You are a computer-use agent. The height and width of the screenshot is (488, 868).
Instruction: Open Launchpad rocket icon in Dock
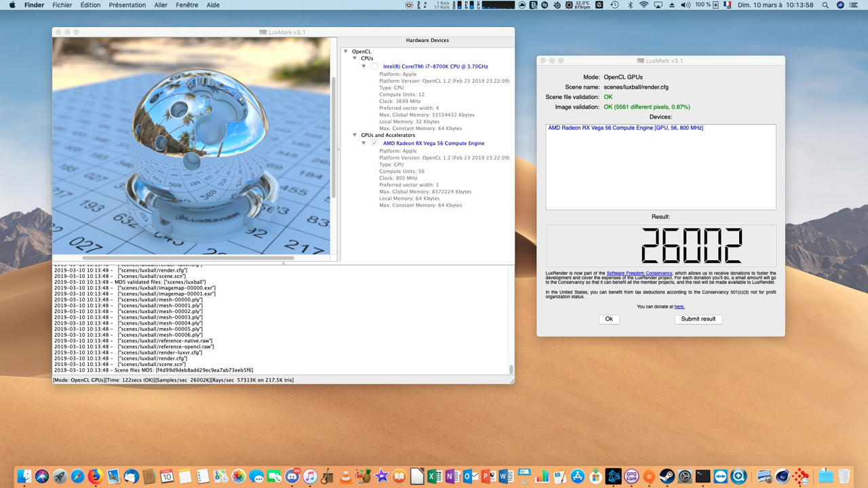click(60, 476)
